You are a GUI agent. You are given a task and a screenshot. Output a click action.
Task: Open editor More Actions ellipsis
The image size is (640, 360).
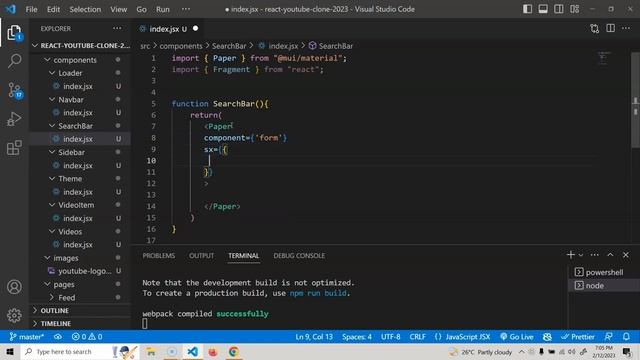(x=626, y=28)
